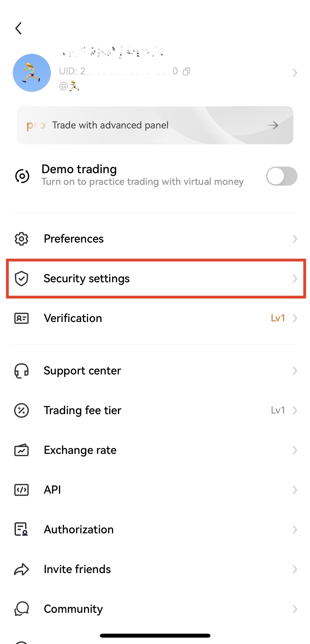
Task: Select the Invite friends menu item
Action: [155, 569]
